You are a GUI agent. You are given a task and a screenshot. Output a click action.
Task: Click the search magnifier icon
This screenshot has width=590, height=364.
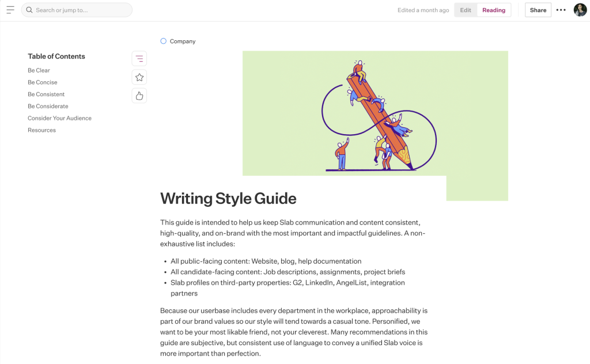29,10
